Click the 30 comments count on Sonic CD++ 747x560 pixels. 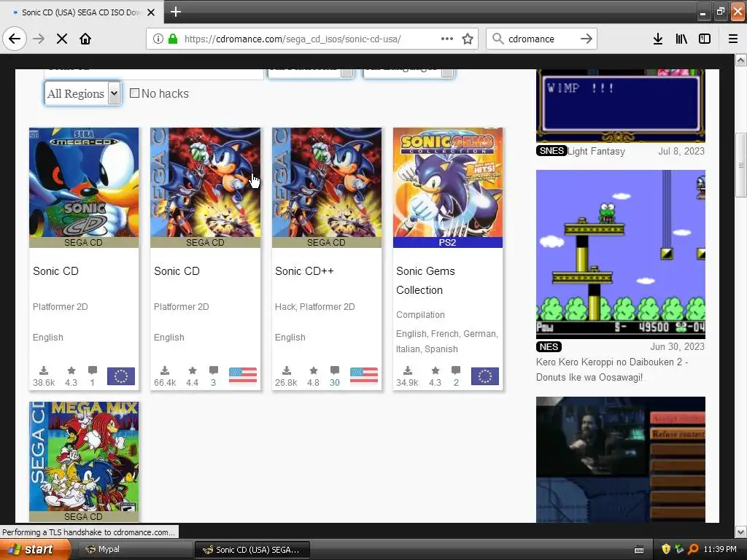[x=334, y=382]
